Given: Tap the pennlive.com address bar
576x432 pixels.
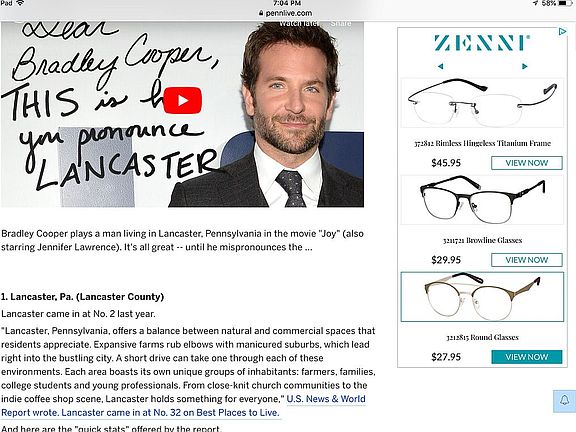Looking at the screenshot, I should tap(285, 13).
